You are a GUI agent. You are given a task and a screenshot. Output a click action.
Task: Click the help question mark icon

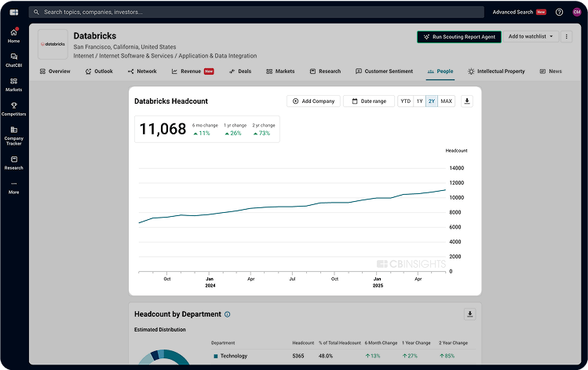coord(559,12)
